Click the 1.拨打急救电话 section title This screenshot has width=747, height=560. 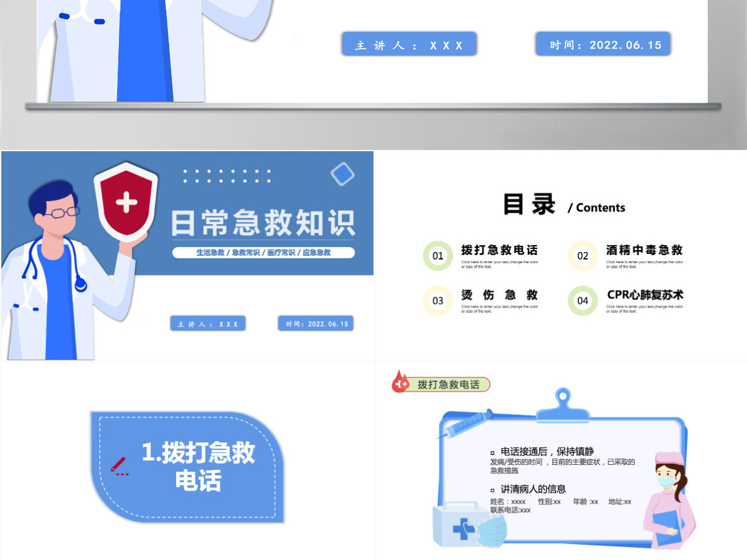(x=199, y=466)
